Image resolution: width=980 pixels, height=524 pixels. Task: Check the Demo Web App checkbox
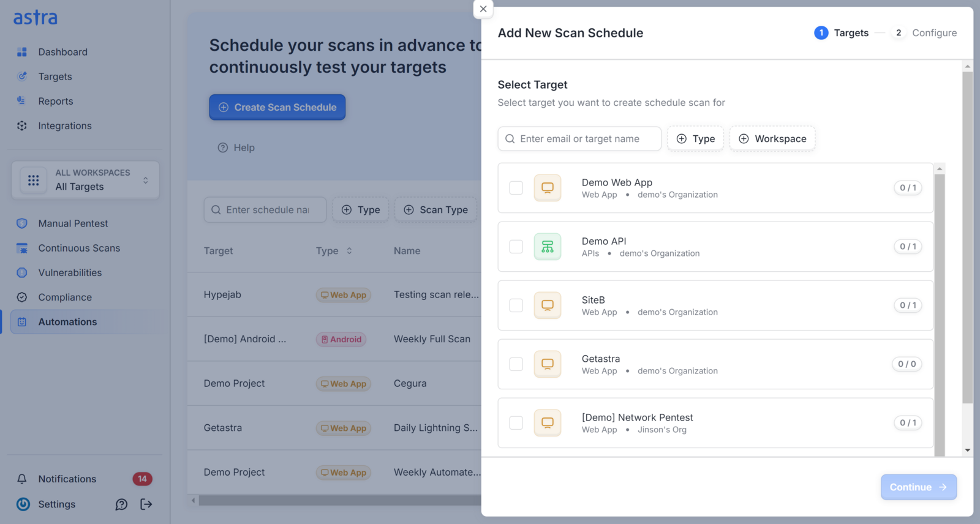pyautogui.click(x=516, y=188)
